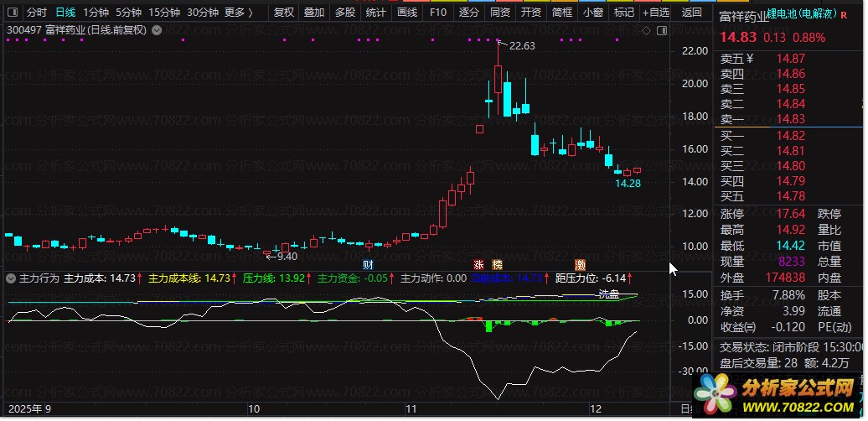Click the 卖一 price 14.83
Viewport: 868px width, 421px height.
(x=791, y=119)
